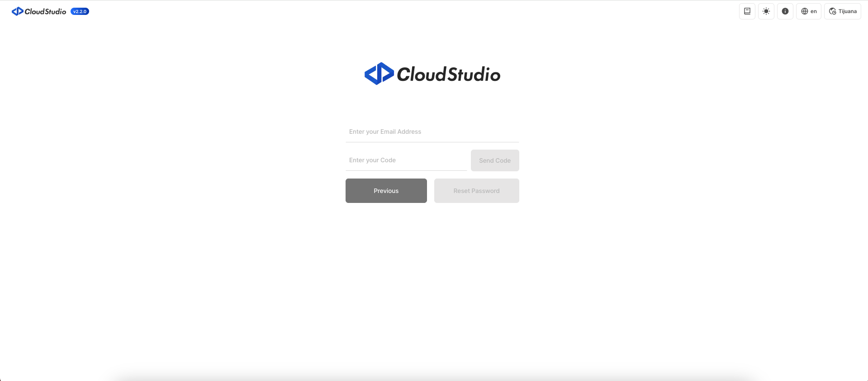Focus the 'Enter your Email Address' field
This screenshot has height=381, width=868.
point(432,132)
